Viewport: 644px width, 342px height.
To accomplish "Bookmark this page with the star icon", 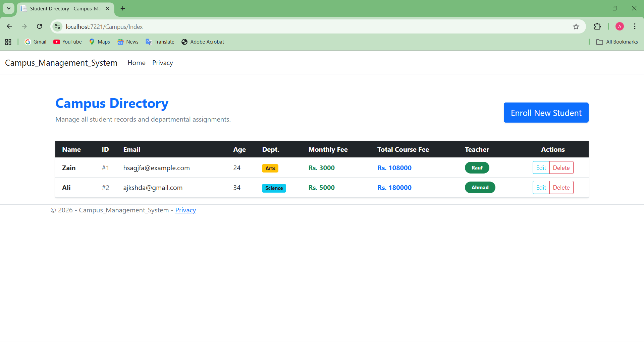I will click(576, 26).
